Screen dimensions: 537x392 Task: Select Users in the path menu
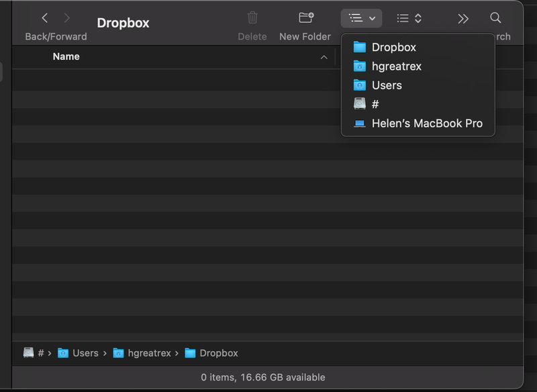click(x=387, y=85)
